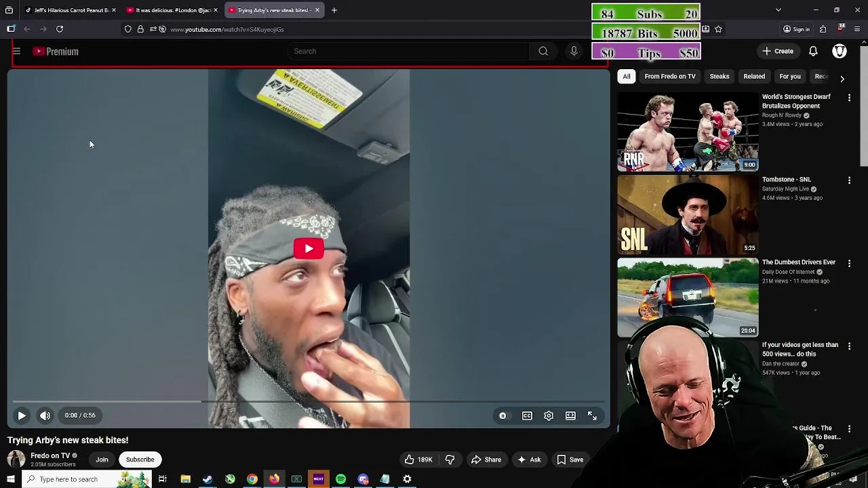Open the YouTube account avatar menu
868x488 pixels.
(840, 51)
